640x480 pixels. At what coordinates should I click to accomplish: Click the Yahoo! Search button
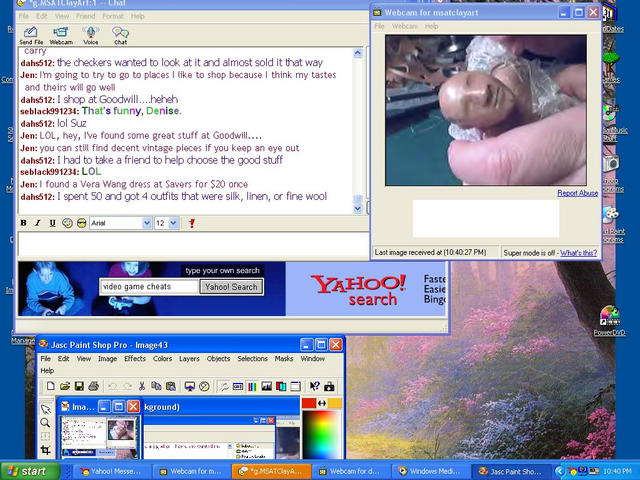click(231, 287)
